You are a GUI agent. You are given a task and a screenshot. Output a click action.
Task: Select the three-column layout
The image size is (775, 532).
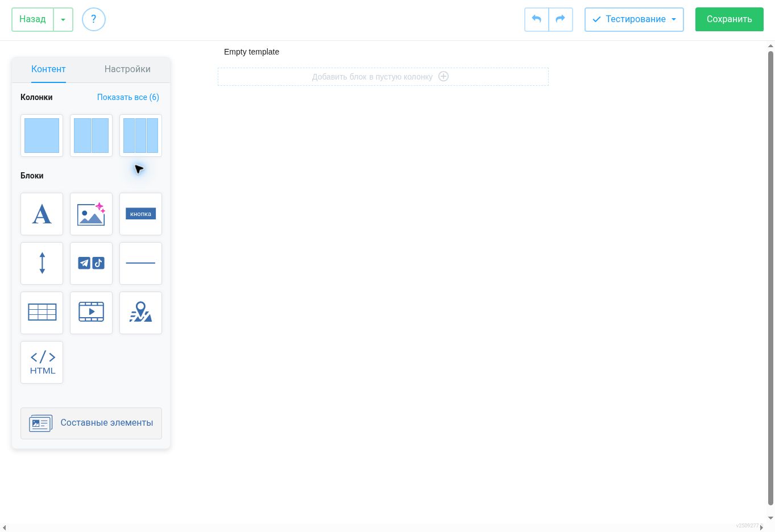tap(140, 135)
